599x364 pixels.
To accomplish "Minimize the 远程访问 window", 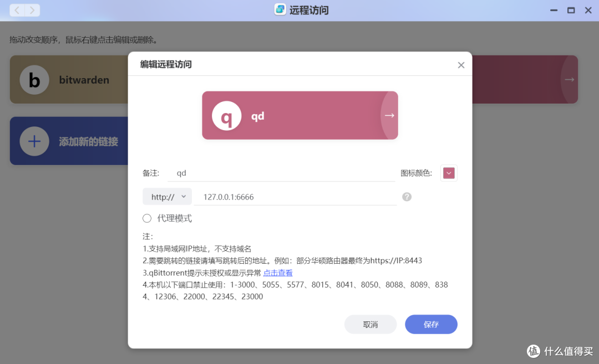I will tap(554, 11).
